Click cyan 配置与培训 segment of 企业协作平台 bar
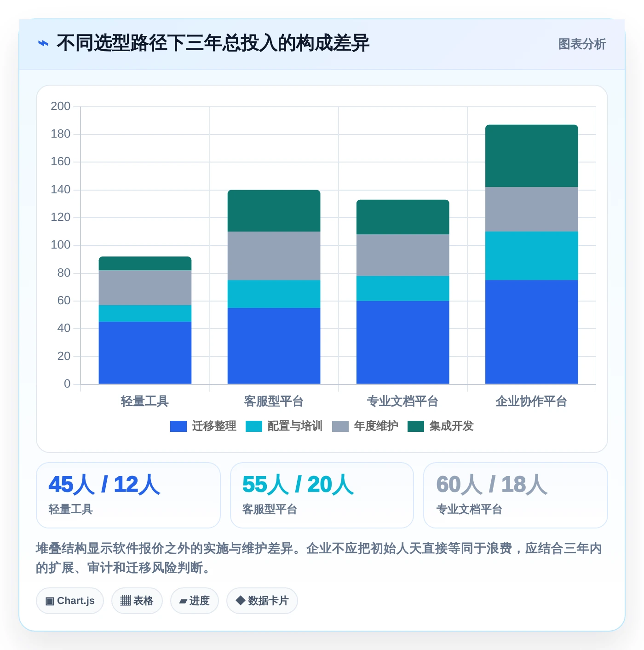Image resolution: width=644 pixels, height=650 pixels. click(531, 256)
